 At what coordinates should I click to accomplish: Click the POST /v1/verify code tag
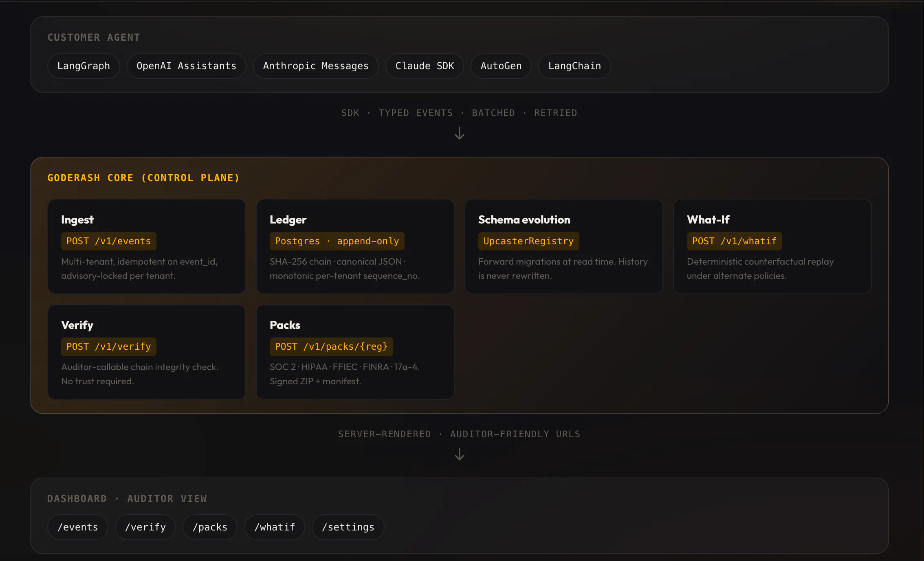(x=109, y=346)
